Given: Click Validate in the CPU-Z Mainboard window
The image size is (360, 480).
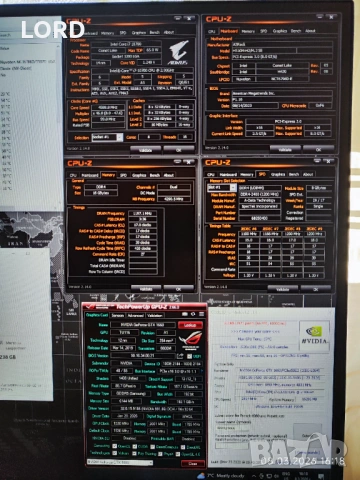Looking at the screenshot, I should (x=285, y=149).
